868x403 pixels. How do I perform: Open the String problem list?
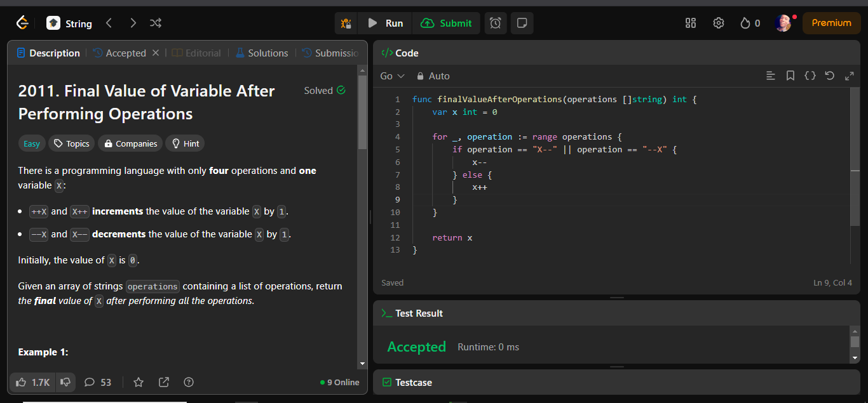click(x=70, y=23)
